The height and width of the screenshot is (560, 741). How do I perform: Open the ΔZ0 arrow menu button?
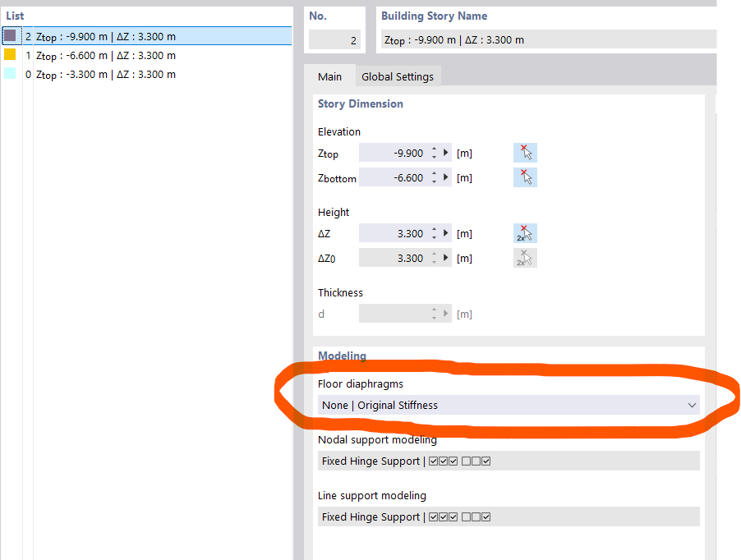[x=446, y=258]
